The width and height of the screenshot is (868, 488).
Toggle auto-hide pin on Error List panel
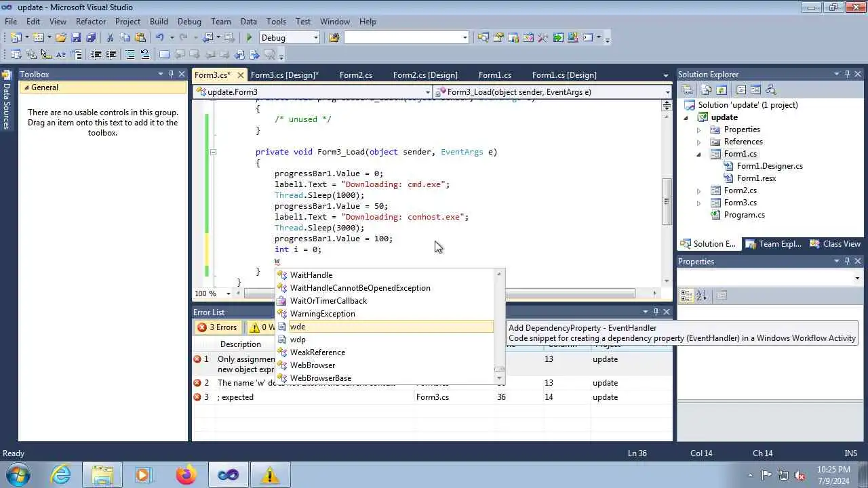tap(656, 312)
